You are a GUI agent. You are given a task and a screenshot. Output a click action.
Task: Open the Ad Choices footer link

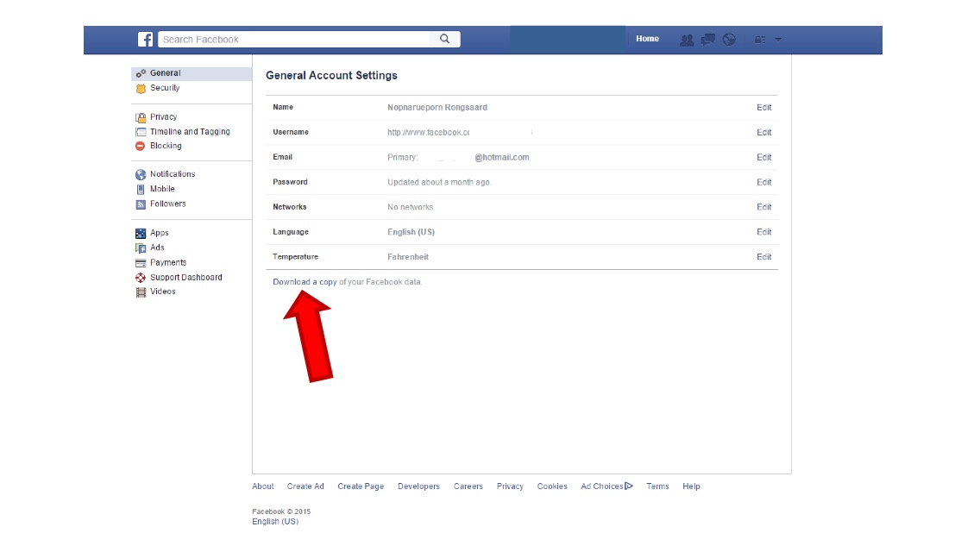(x=606, y=486)
